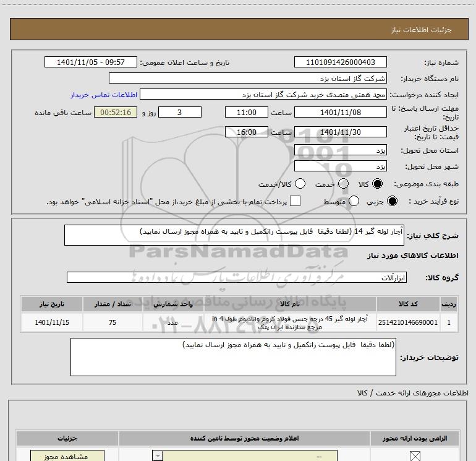Viewport: 476px width, 461px height.
Task: Select the جزیی purchase type radio
Action: tap(392, 201)
